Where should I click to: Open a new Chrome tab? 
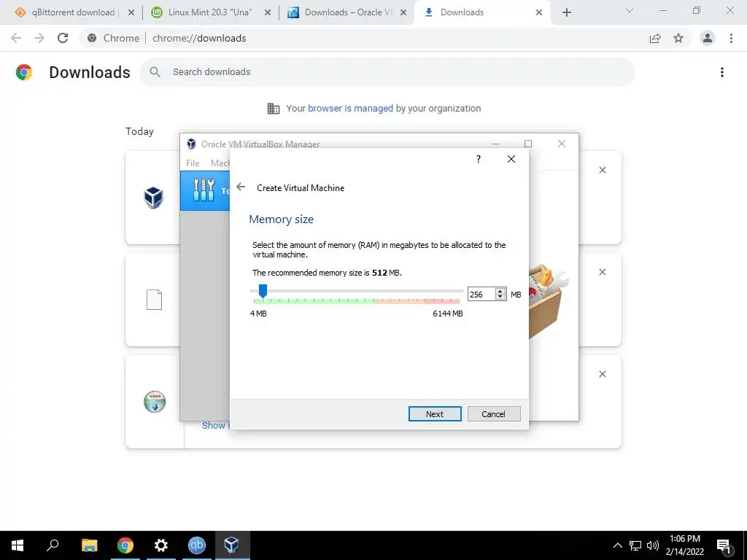tap(566, 13)
